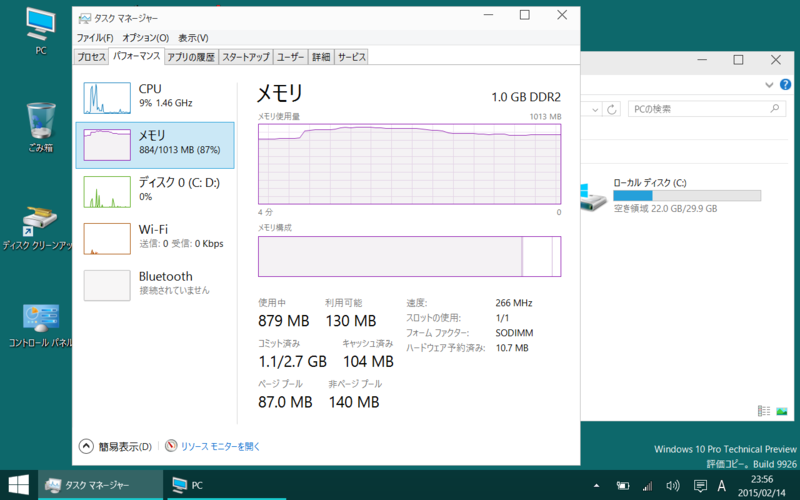Screen dimensions: 800x500
Task: Click the 空き領域 22.0 GB/29.9 GB text
Action: coord(665,209)
